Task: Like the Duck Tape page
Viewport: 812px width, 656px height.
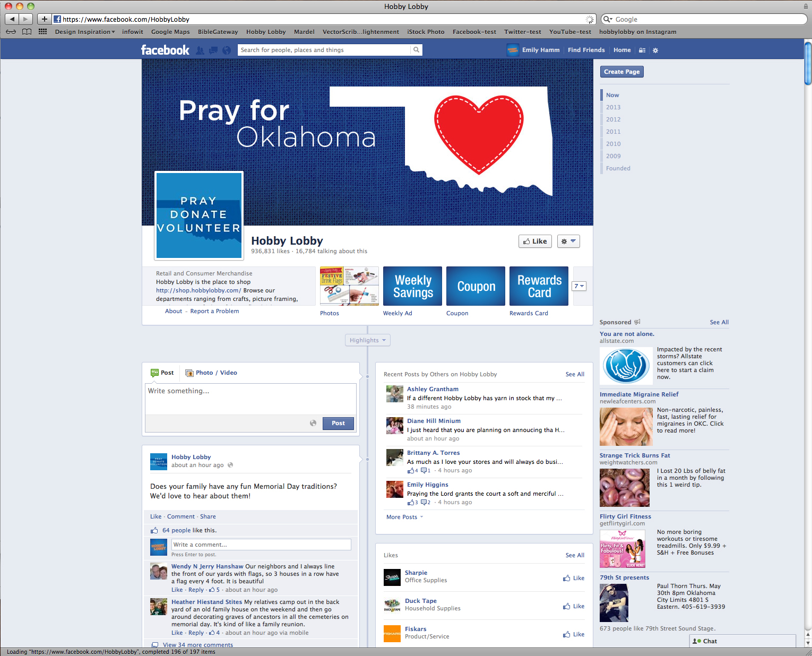Action: tap(574, 606)
